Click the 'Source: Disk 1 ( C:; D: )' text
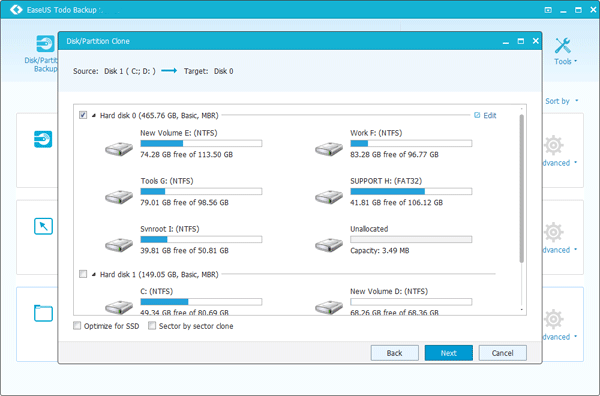 (x=114, y=71)
